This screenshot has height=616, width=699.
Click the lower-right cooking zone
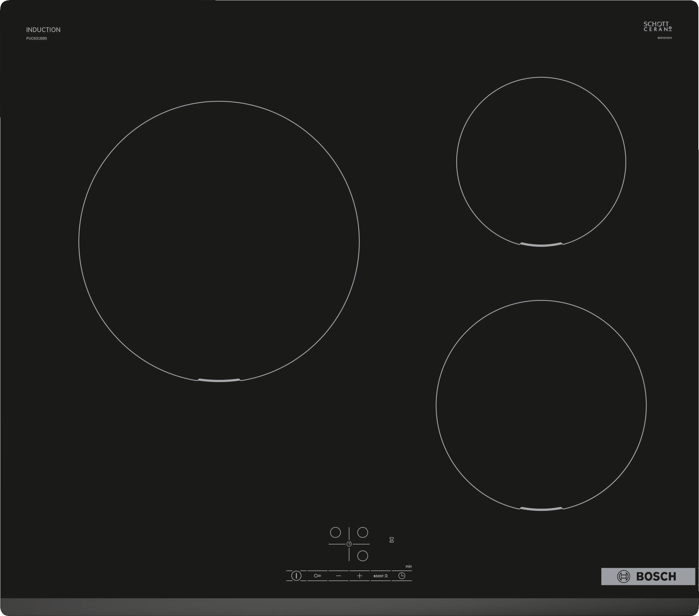tap(541, 405)
